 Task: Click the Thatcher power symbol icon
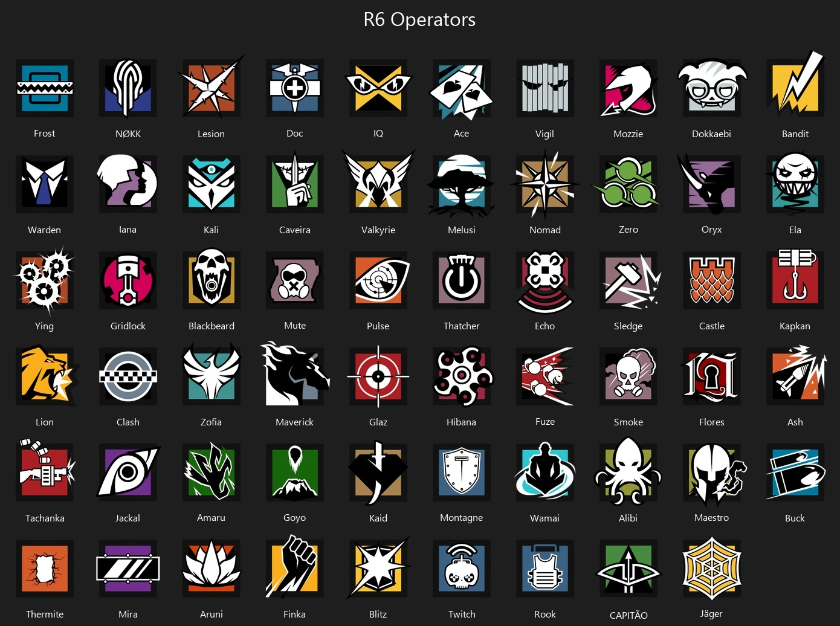tap(462, 280)
